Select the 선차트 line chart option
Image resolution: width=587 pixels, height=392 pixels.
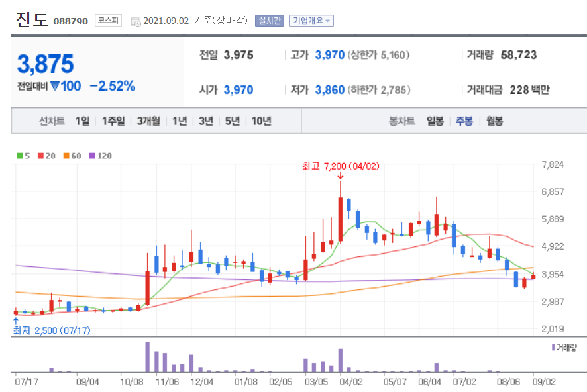[50, 121]
